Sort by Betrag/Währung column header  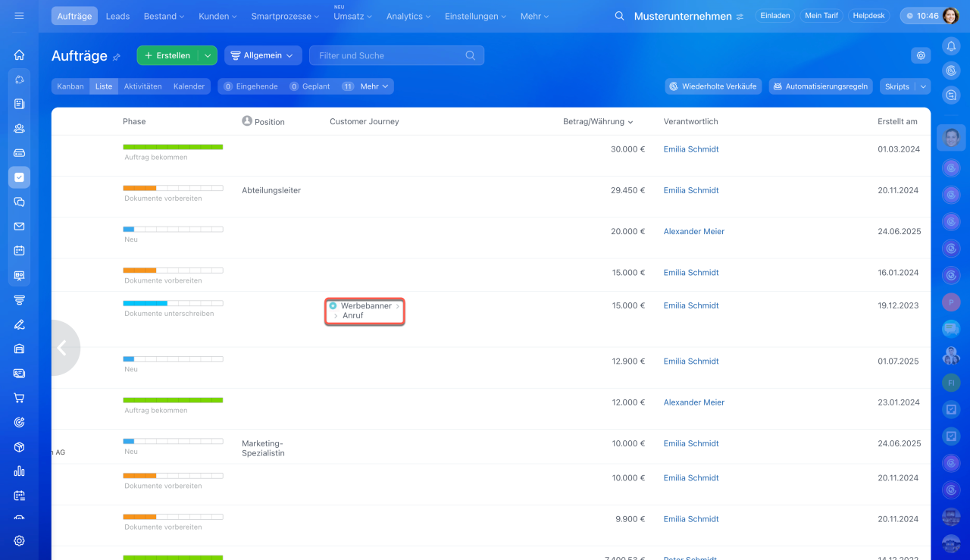pyautogui.click(x=593, y=121)
